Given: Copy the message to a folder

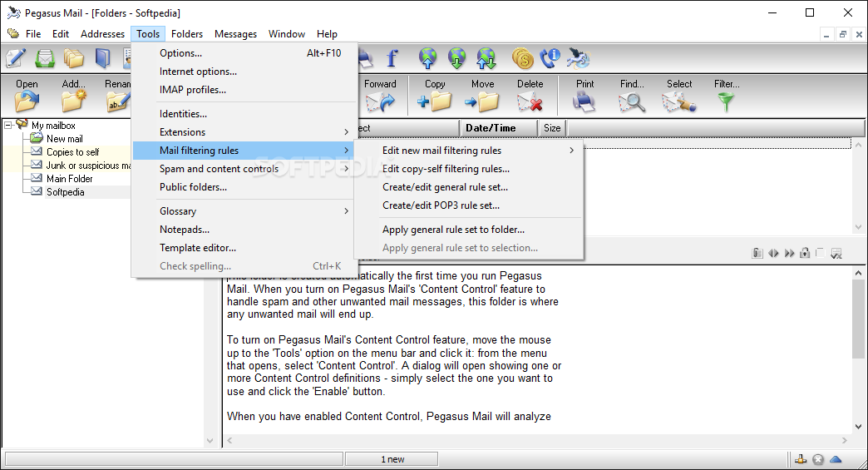Looking at the screenshot, I should pyautogui.click(x=435, y=96).
